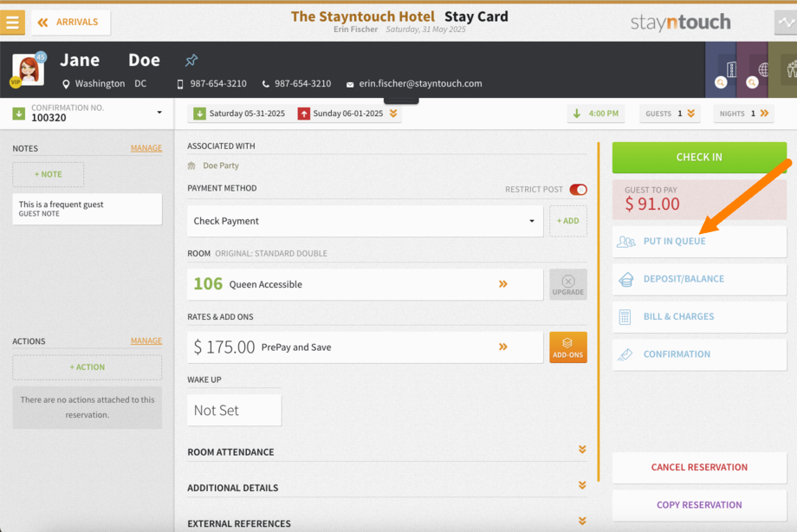Open the travel agent card tab with globe icon
The width and height of the screenshot is (797, 532).
coord(752,69)
